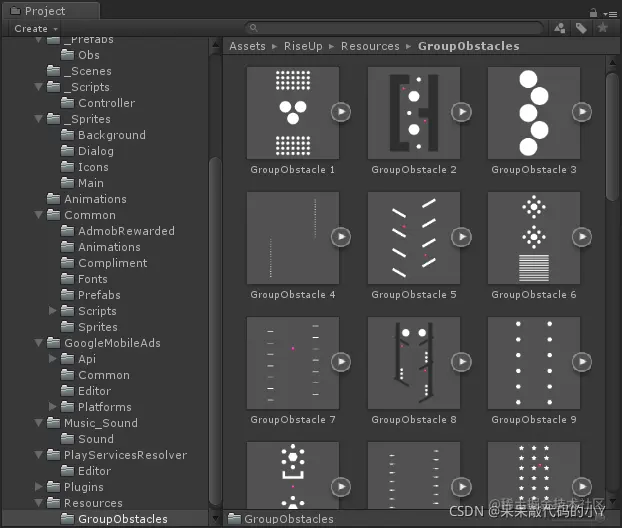Image resolution: width=622 pixels, height=528 pixels.
Task: Click RiseUp in the breadcrumb path
Action: [303, 46]
